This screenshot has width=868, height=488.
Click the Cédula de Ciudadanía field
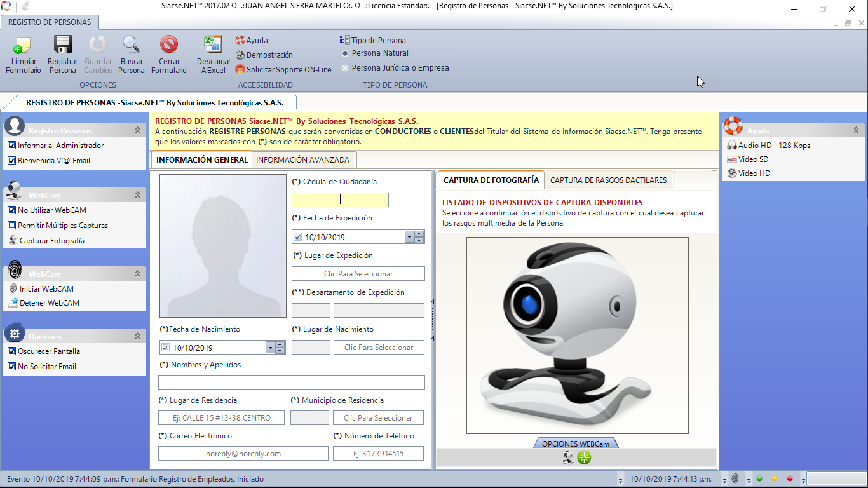tap(340, 200)
